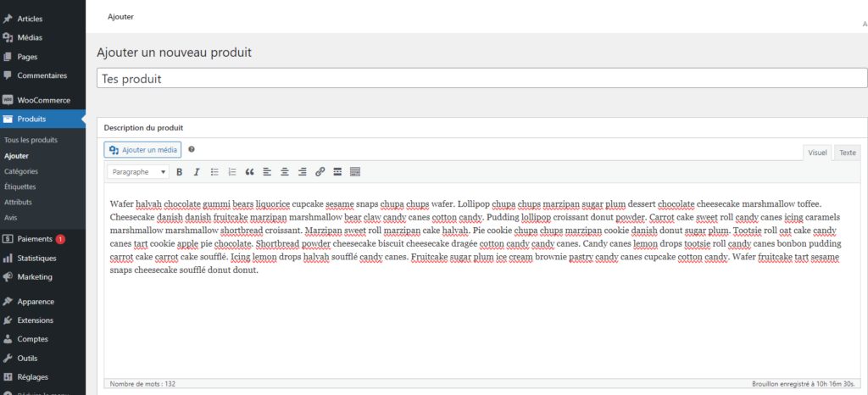Insert a bulleted list
868x395 pixels.
click(x=214, y=172)
